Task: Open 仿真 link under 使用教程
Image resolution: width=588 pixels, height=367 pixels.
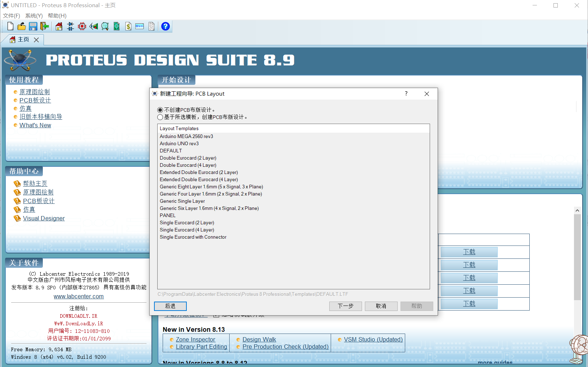Action: pyautogui.click(x=26, y=109)
